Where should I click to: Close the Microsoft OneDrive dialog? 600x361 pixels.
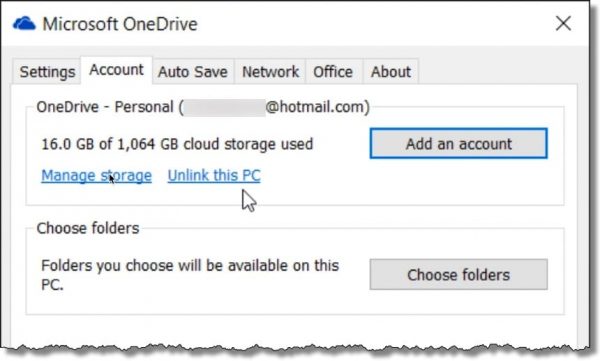pyautogui.click(x=563, y=24)
